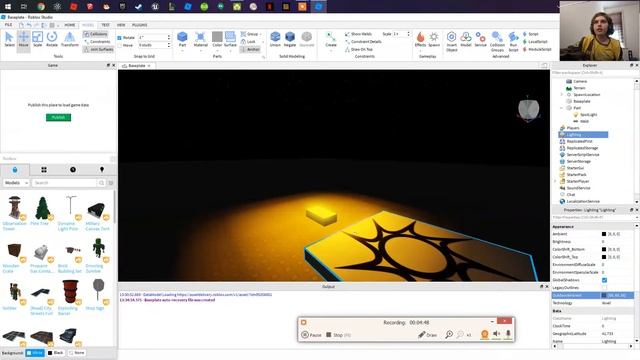The height and width of the screenshot is (360, 640).
Task: Switch to the VIEW ribbon tab
Action: [x=121, y=25]
